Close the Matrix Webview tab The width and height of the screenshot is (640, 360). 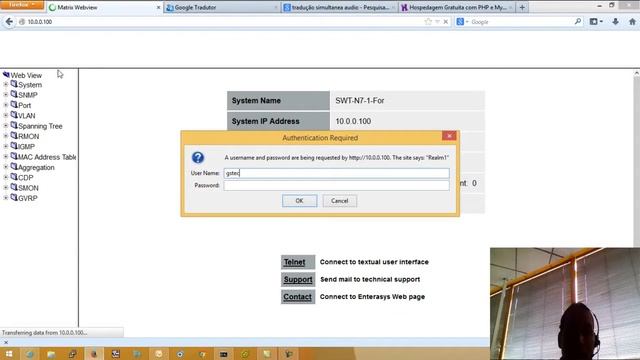coord(158,7)
